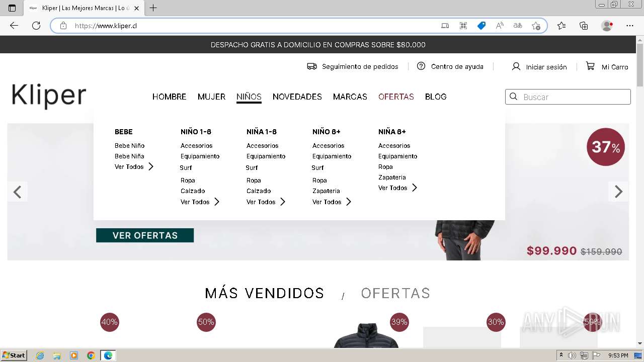Go to previous banner slide
This screenshot has height=362, width=644.
[x=17, y=192]
